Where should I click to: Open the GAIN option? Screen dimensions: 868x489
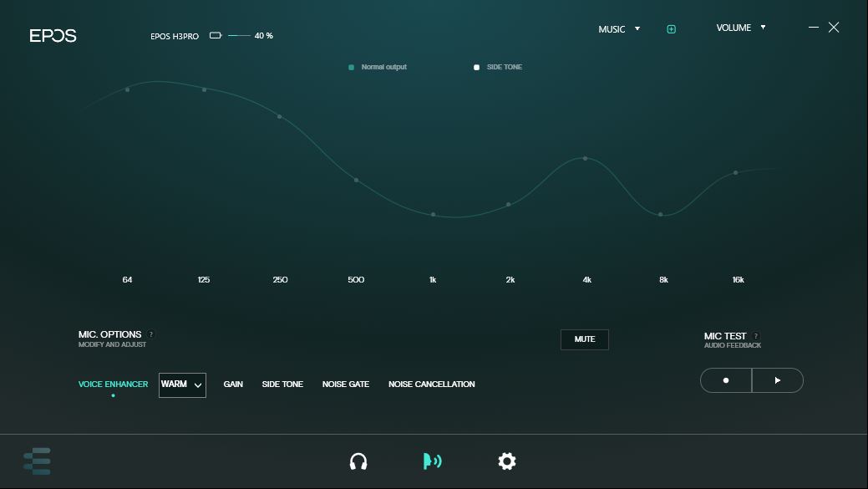pos(233,385)
